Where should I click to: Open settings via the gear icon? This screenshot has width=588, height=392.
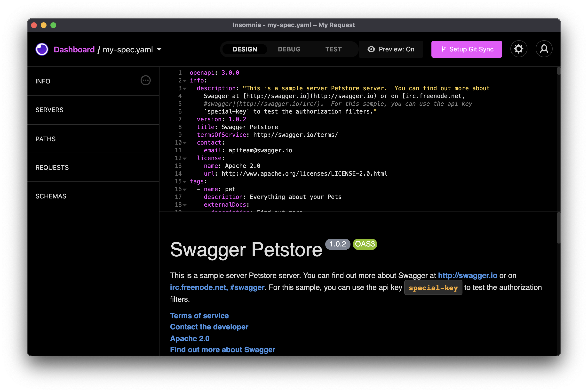518,49
